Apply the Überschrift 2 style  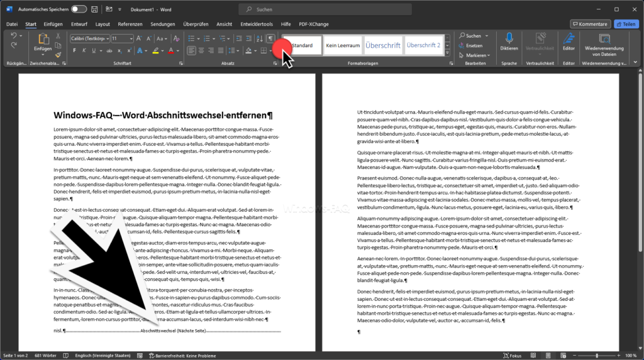(423, 46)
